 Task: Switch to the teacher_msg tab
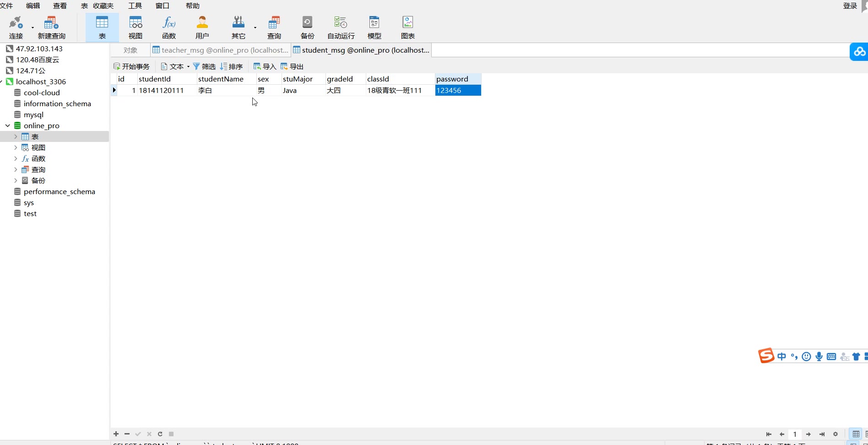pyautogui.click(x=221, y=50)
